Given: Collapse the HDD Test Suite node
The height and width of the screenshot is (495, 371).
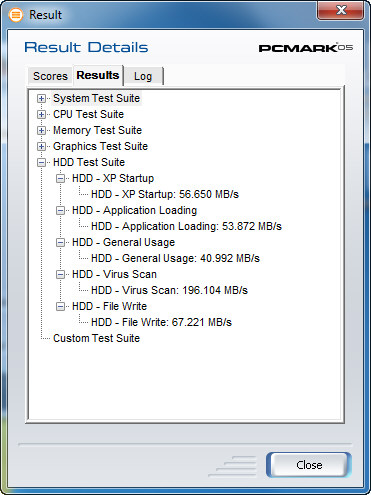Looking at the screenshot, I should point(41,162).
